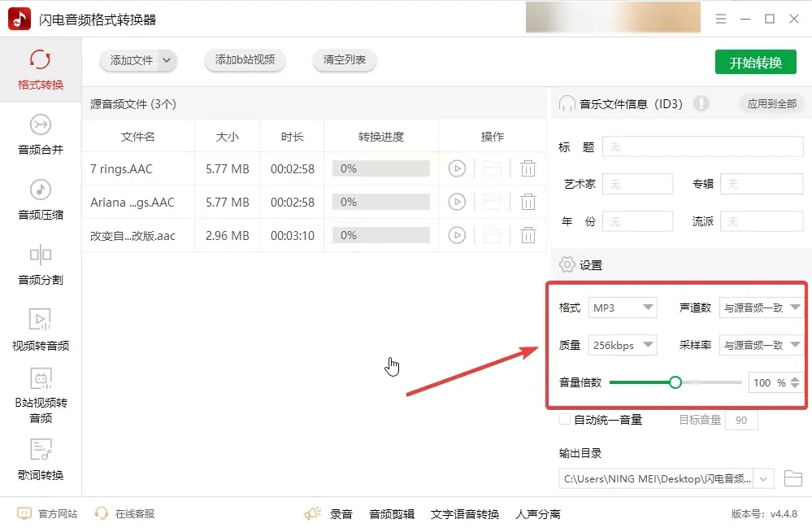The height and width of the screenshot is (528, 812).
Task: Start conversion with 开始转换 button
Action: pos(756,62)
